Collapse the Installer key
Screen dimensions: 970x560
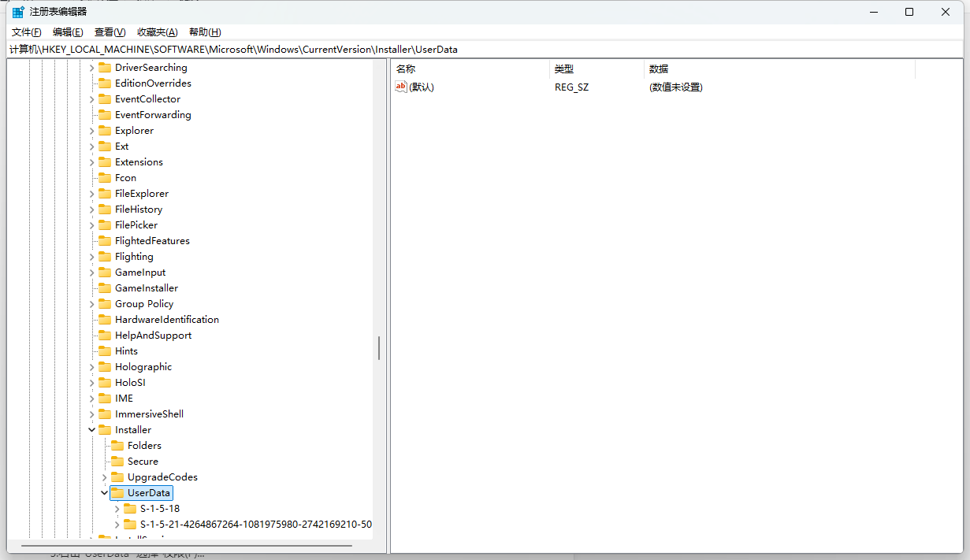pos(91,429)
